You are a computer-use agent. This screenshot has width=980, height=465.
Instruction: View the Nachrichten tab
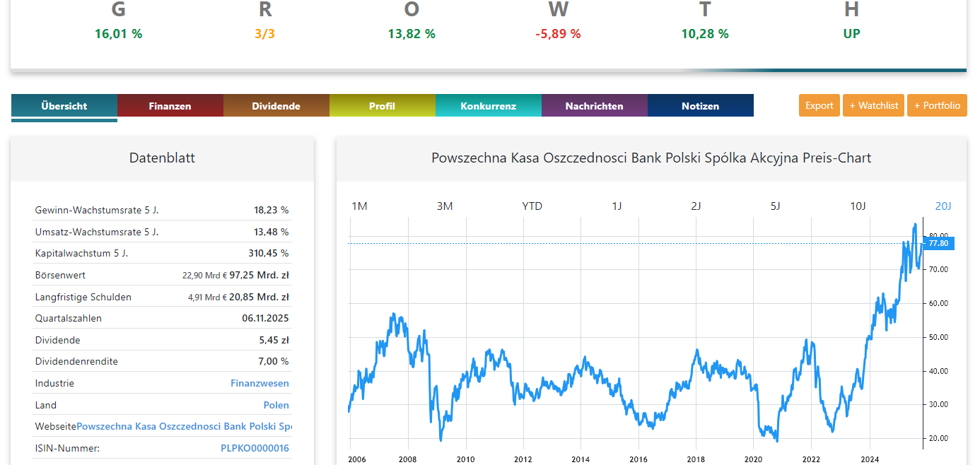(594, 105)
